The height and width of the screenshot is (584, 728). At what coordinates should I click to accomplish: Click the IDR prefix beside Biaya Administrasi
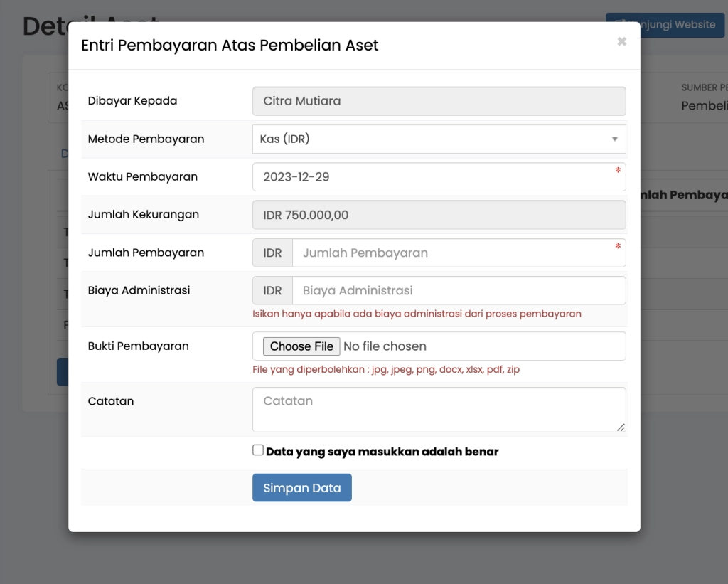pos(272,290)
